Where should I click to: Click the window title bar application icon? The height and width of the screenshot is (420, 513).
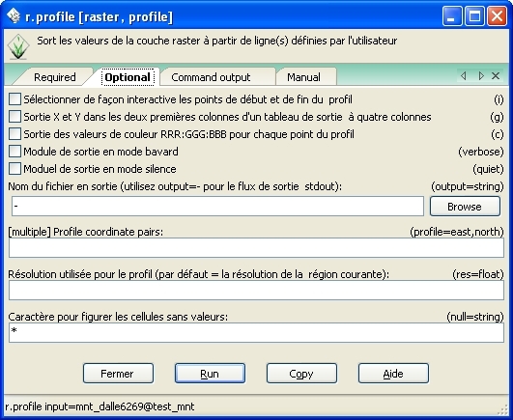pyautogui.click(x=14, y=15)
